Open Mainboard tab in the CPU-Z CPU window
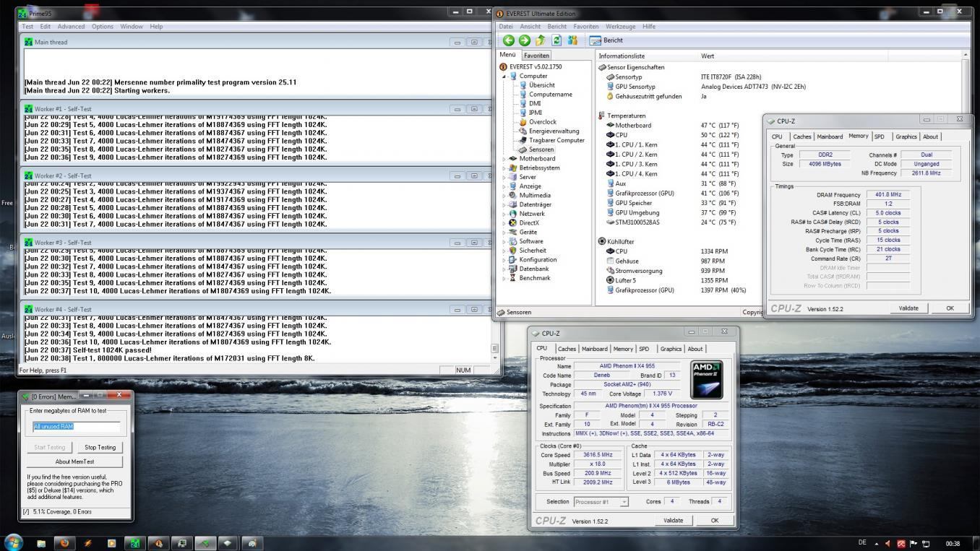 [x=595, y=349]
